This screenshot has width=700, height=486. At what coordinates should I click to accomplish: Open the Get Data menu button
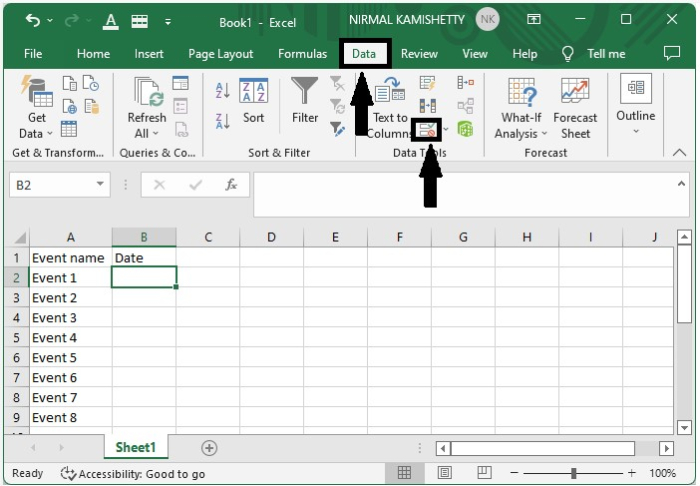click(x=36, y=108)
